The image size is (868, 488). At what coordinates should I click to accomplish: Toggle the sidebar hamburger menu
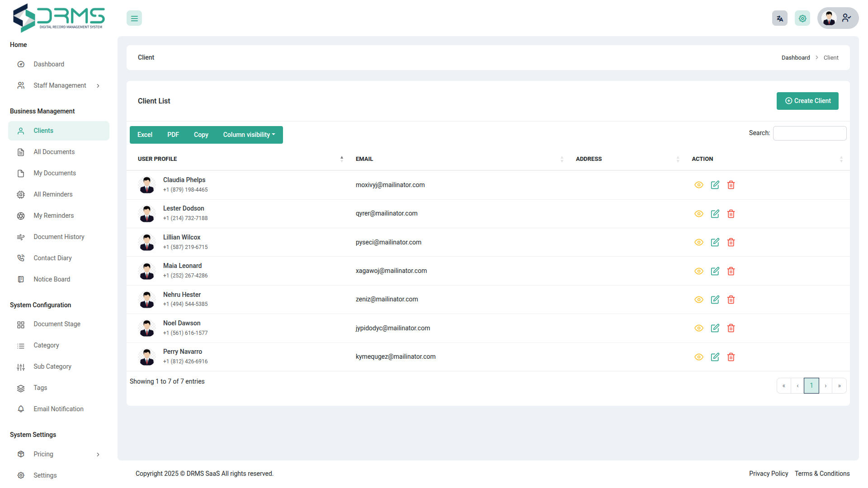[134, 19]
